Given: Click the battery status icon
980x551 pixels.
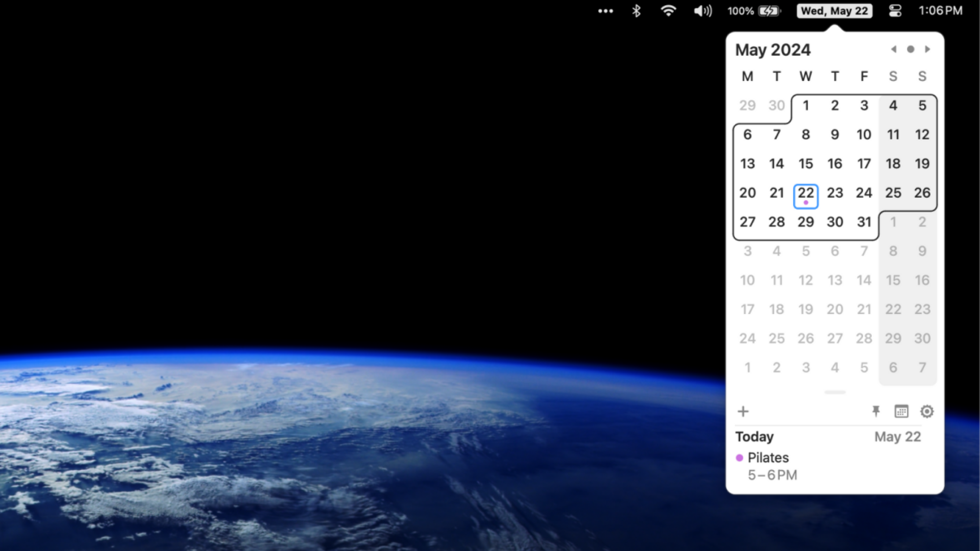Looking at the screenshot, I should point(769,11).
